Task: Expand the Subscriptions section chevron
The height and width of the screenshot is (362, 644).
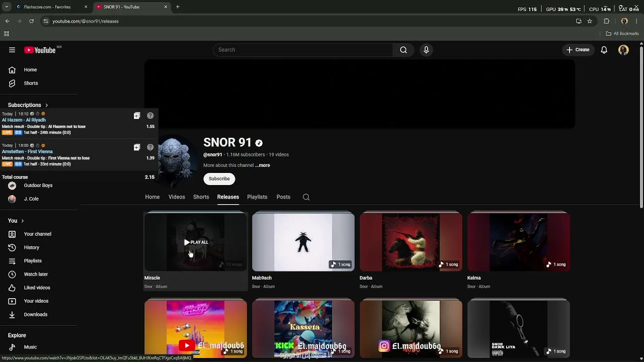Action: pos(46,105)
